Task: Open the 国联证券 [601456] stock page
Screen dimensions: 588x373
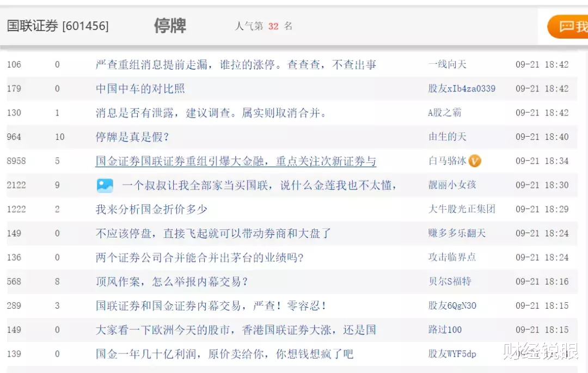Action: click(x=58, y=26)
